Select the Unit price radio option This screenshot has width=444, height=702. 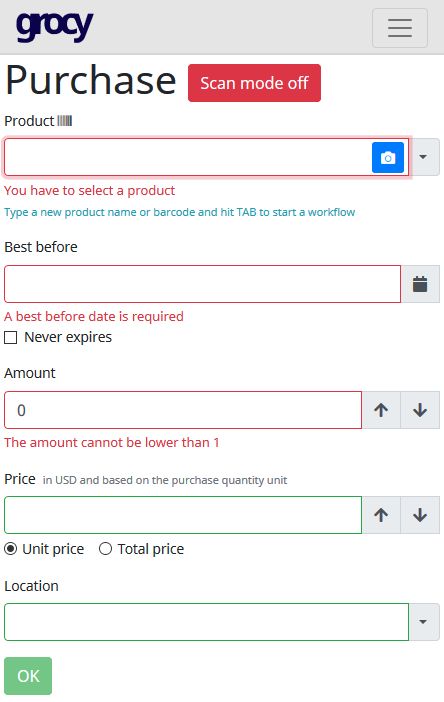click(11, 548)
